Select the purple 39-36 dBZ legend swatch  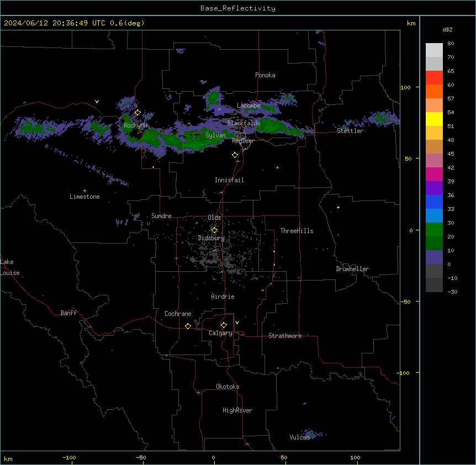coord(434,188)
